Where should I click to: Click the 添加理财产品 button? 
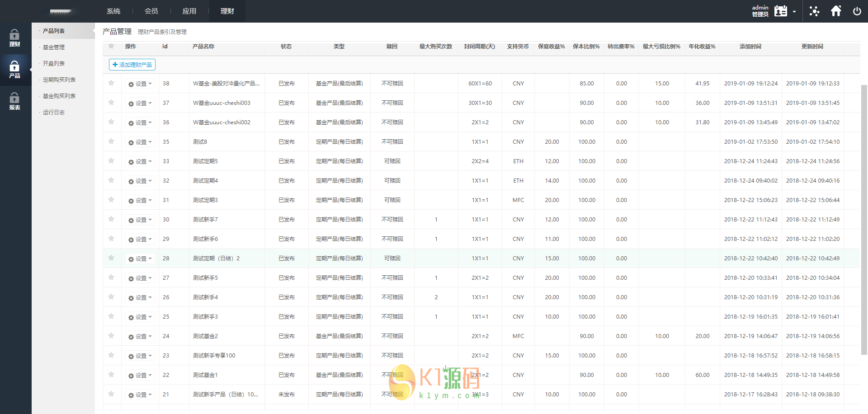[132, 65]
